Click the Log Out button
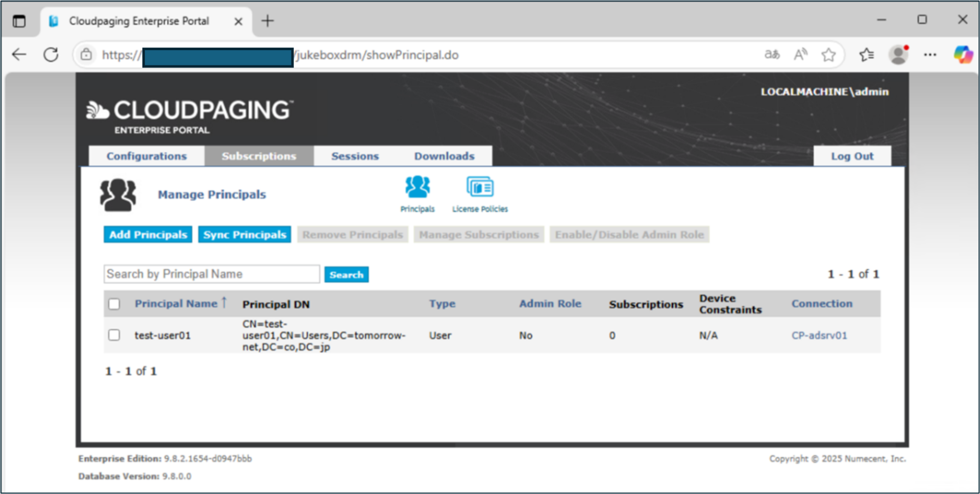The image size is (980, 494). tap(852, 156)
